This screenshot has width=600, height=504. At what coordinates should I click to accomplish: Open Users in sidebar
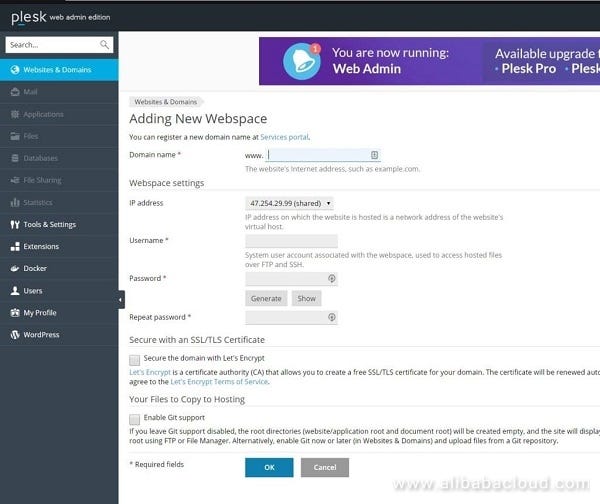[x=59, y=291]
